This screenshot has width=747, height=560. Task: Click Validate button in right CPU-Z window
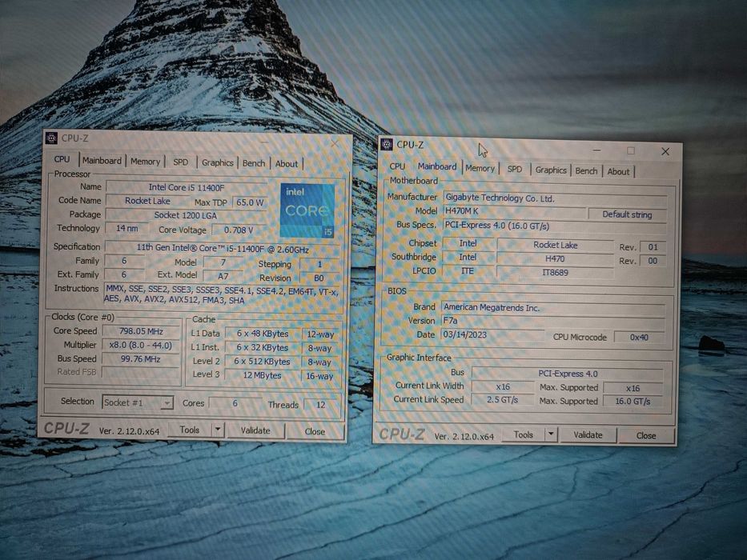(588, 434)
